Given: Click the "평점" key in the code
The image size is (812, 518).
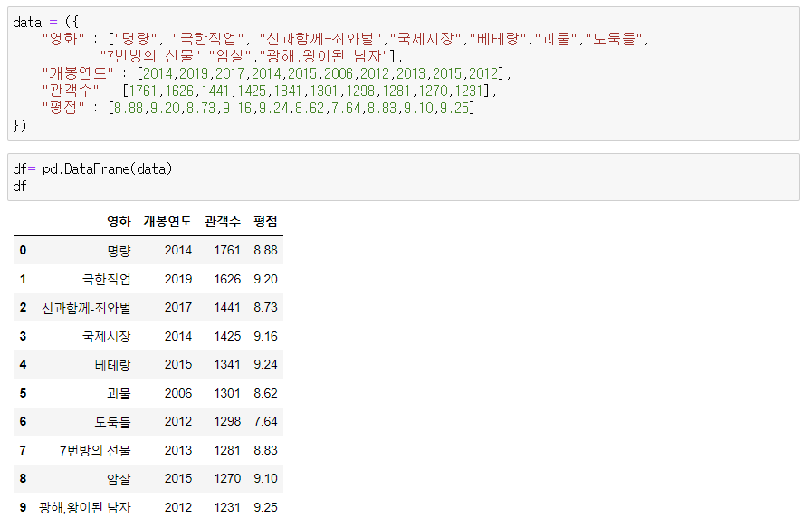Looking at the screenshot, I should coord(63,108).
